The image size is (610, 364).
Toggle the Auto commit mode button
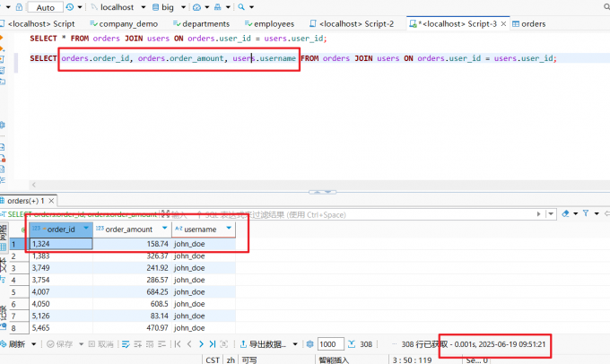point(45,7)
